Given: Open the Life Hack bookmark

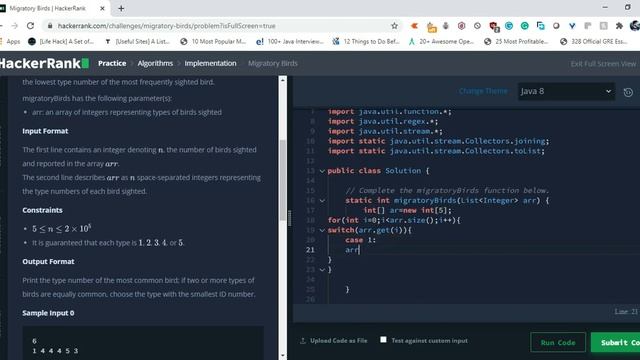Looking at the screenshot, I should pos(61,41).
